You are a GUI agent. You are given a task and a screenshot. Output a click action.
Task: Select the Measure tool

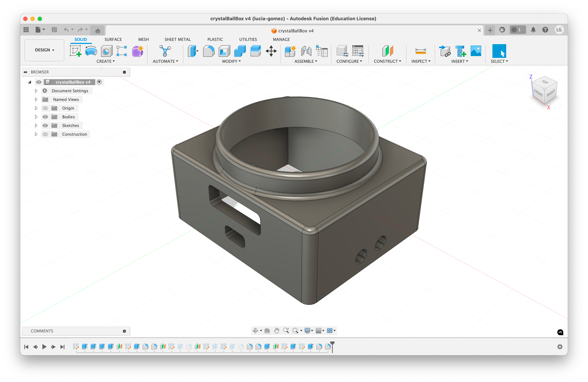pyautogui.click(x=421, y=51)
